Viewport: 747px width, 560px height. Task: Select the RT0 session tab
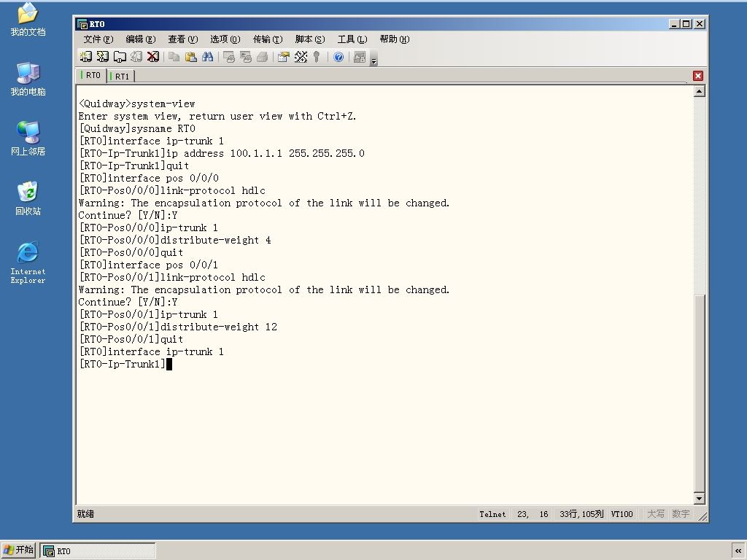coord(91,75)
